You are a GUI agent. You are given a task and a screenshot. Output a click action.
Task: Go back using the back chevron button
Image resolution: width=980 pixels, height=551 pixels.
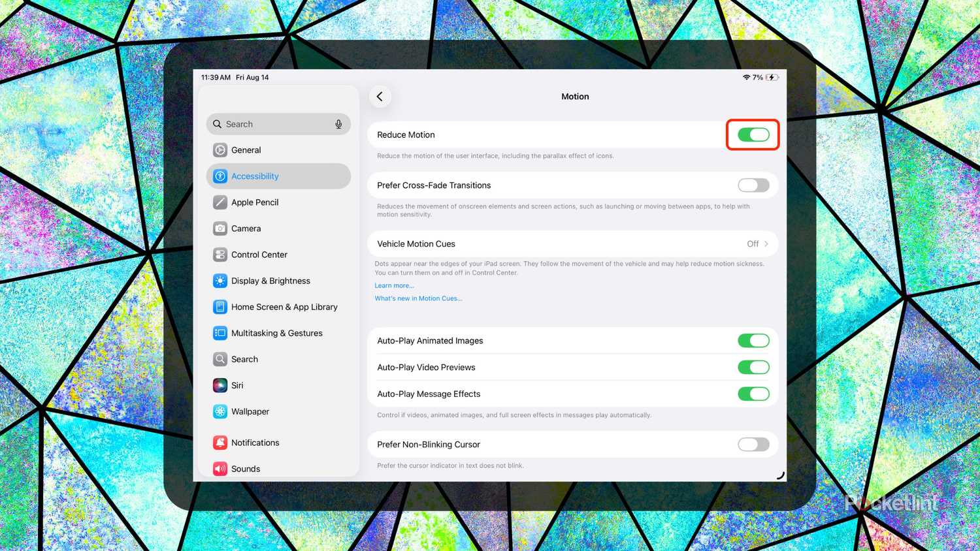380,97
